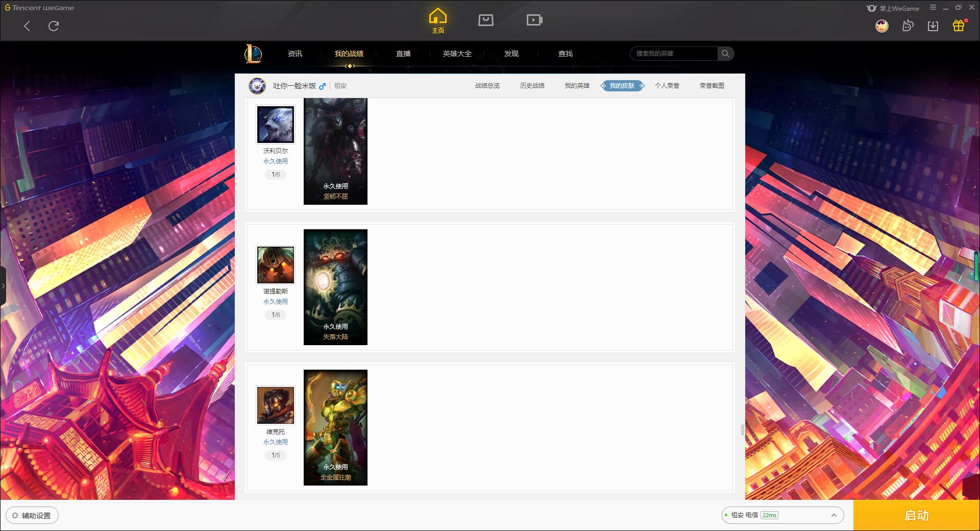Open the hamburger main menu icon

click(x=933, y=8)
